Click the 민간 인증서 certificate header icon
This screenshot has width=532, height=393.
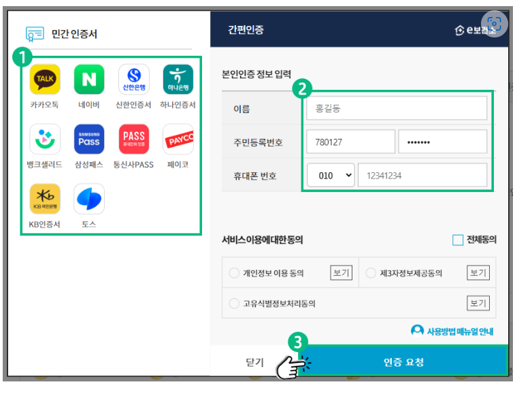tap(35, 33)
